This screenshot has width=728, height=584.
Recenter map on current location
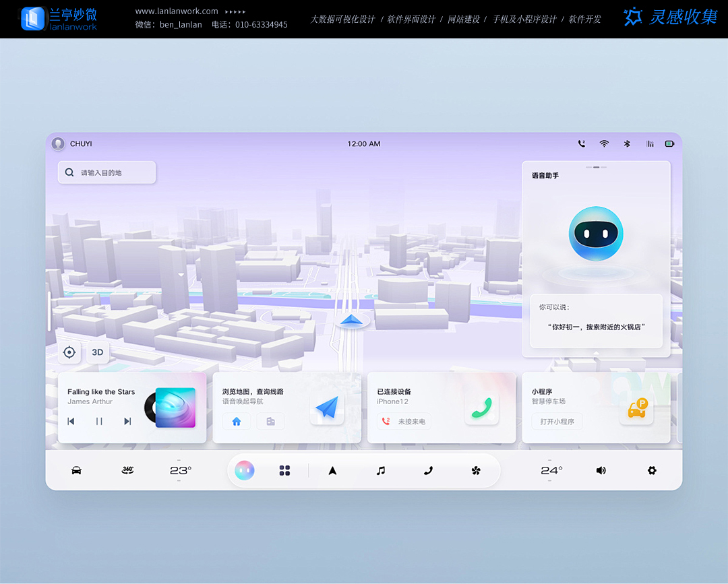(x=69, y=352)
